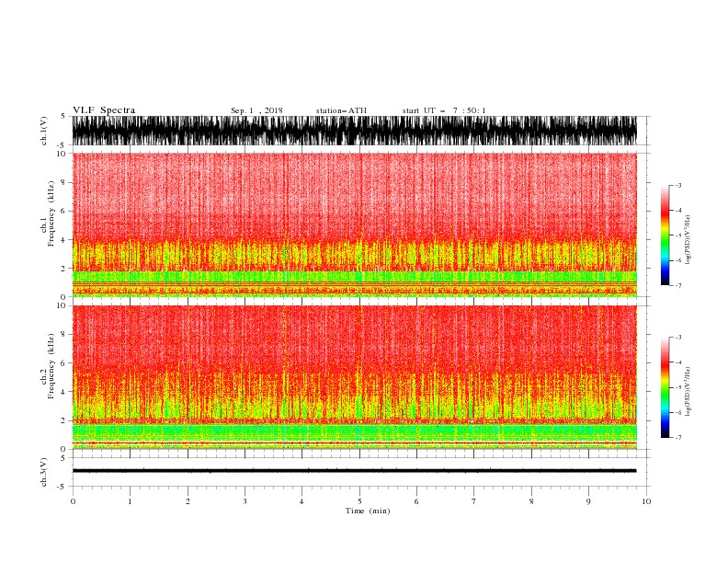Click the black ch.1 voltage waveform trace
Viewport: 728px width, 563px height.
pyautogui.click(x=354, y=131)
